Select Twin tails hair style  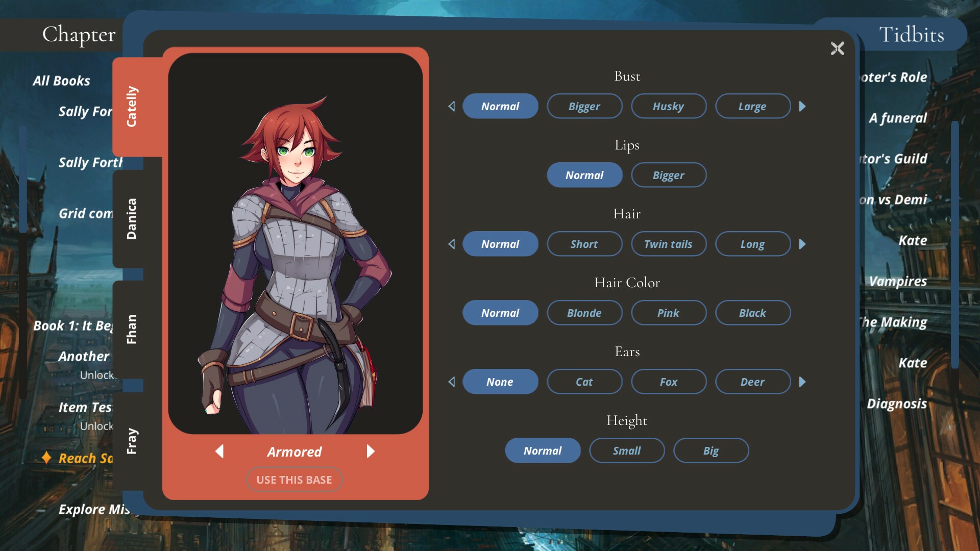pos(668,244)
